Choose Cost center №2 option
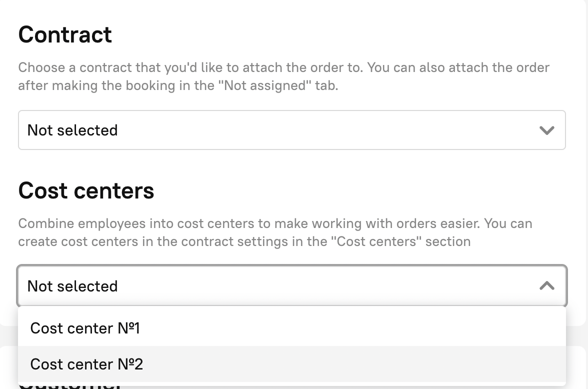 pos(86,364)
